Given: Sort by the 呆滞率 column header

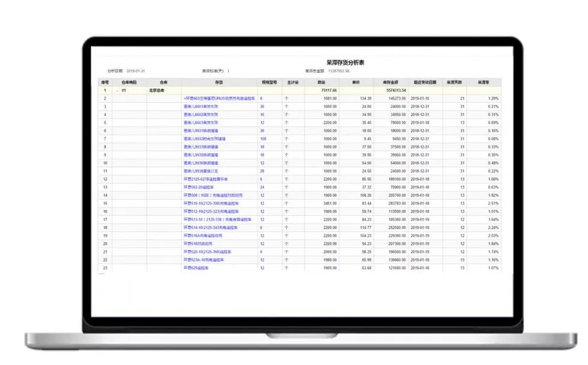Looking at the screenshot, I should pos(483,82).
